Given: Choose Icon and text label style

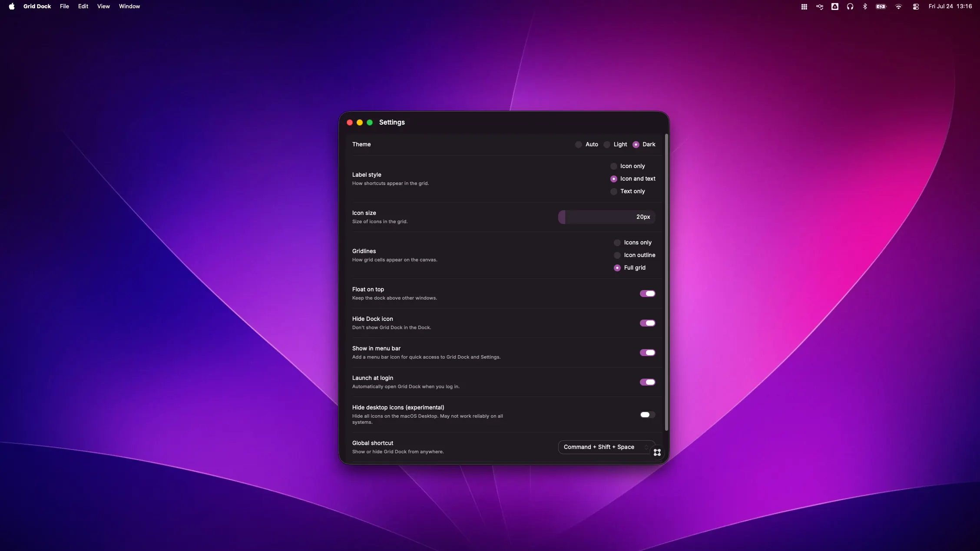Looking at the screenshot, I should 633,179.
